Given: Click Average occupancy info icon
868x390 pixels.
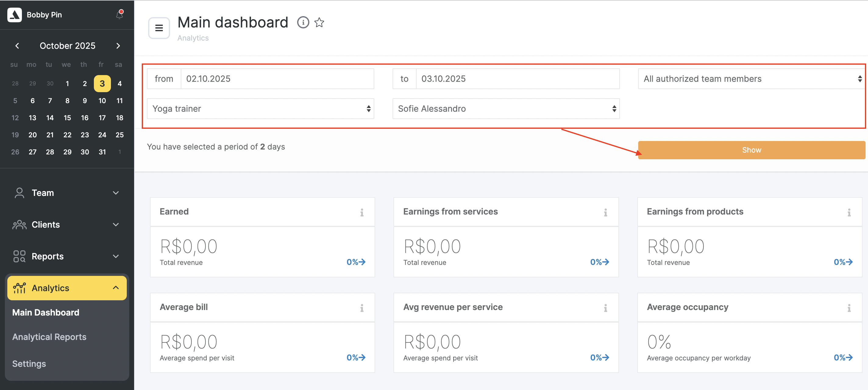Looking at the screenshot, I should point(849,308).
